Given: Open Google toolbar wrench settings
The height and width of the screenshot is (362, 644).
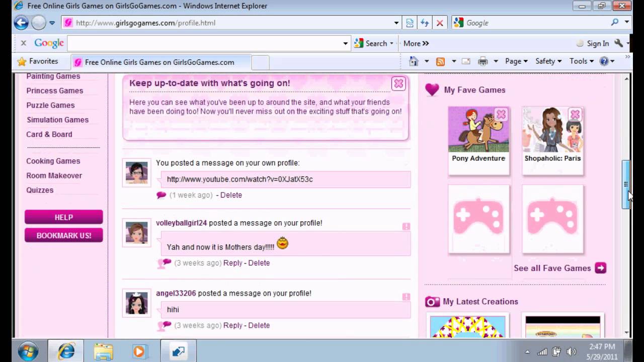Looking at the screenshot, I should 618,43.
